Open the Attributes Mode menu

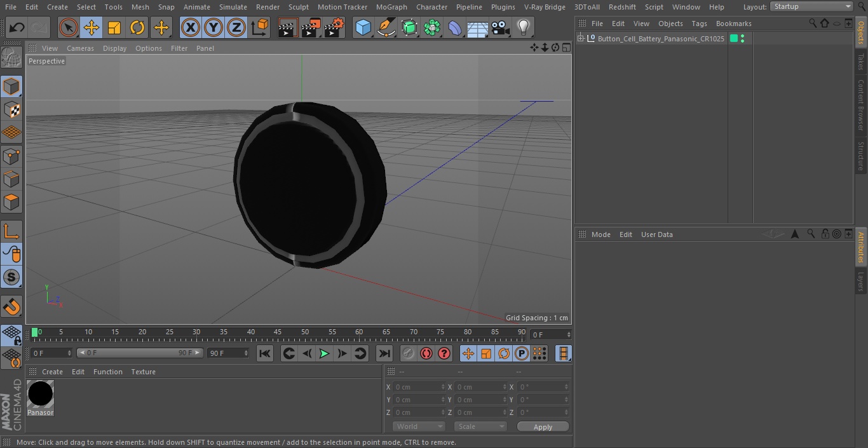[x=600, y=234]
